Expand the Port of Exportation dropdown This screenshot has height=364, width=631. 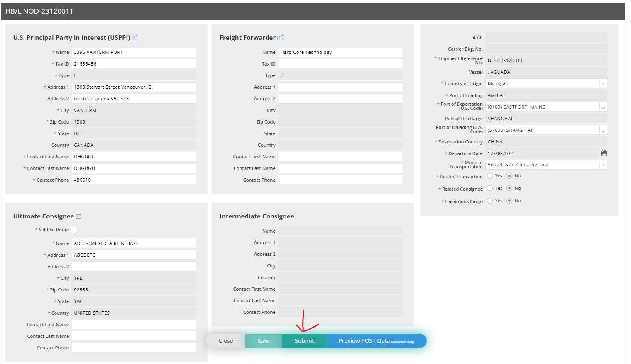click(603, 107)
